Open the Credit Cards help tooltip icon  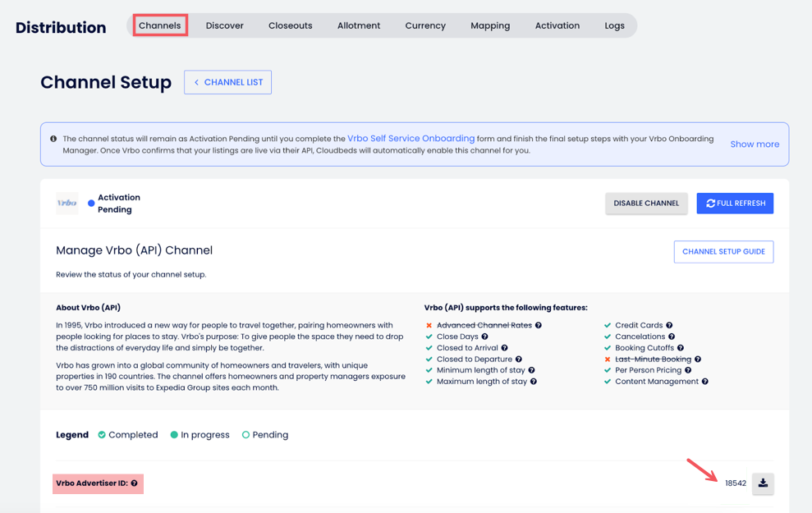pyautogui.click(x=669, y=325)
